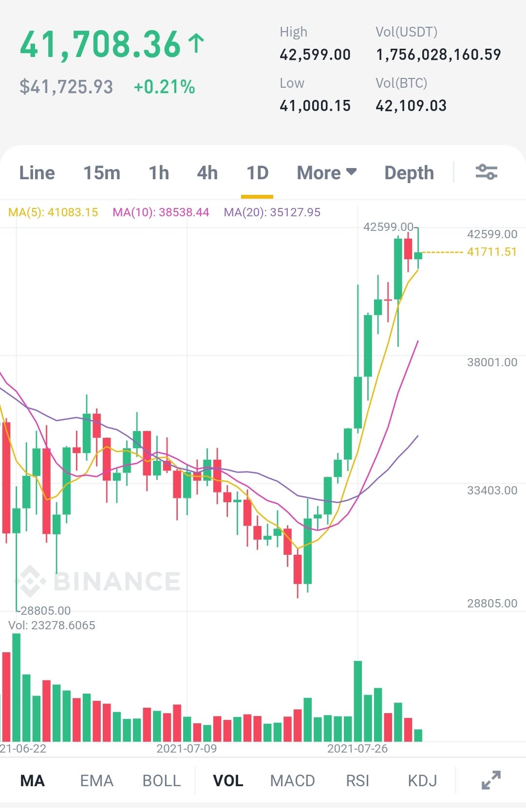
Task: Toggle the MA indicator
Action: (32, 781)
